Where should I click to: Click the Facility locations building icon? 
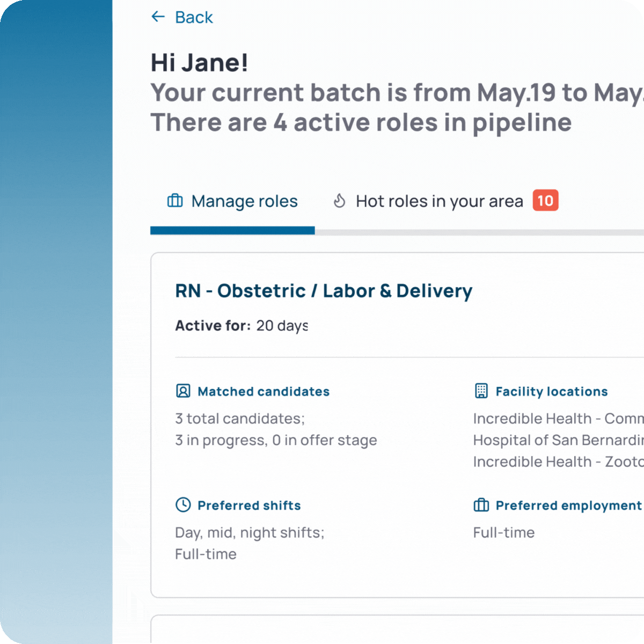(481, 391)
